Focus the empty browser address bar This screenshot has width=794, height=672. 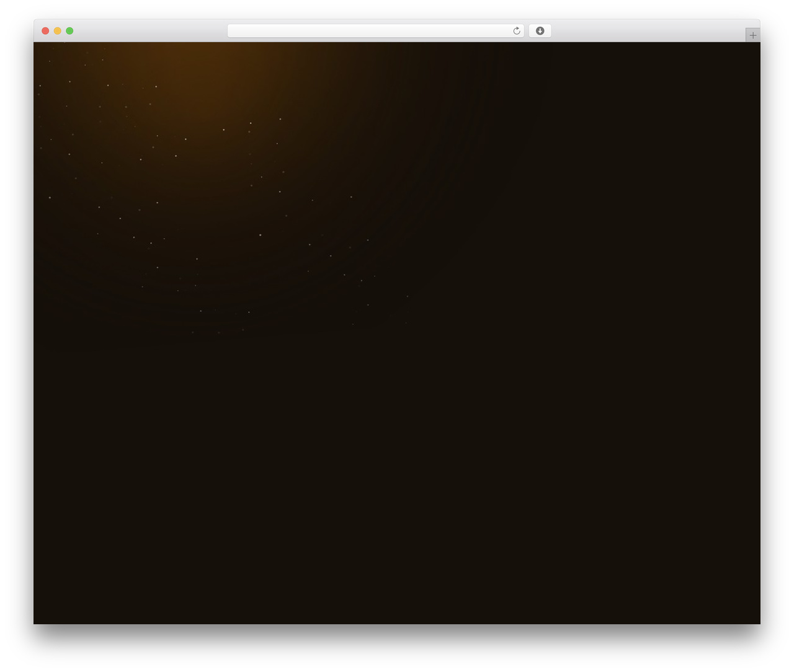tap(375, 31)
